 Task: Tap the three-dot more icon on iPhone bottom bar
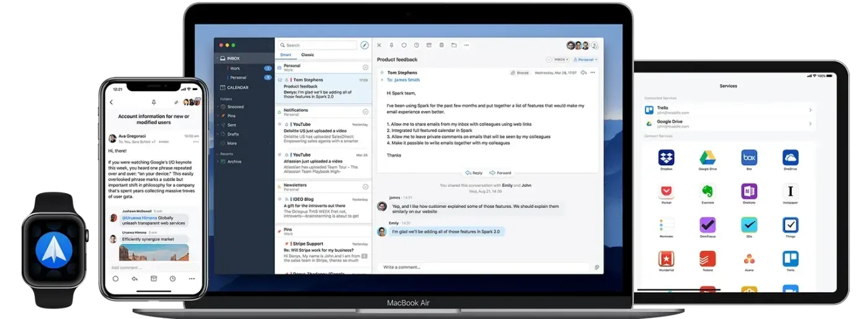point(192,279)
